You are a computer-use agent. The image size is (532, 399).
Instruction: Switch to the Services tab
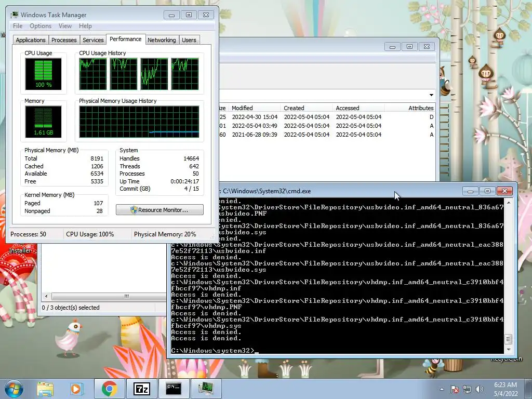[x=93, y=40]
